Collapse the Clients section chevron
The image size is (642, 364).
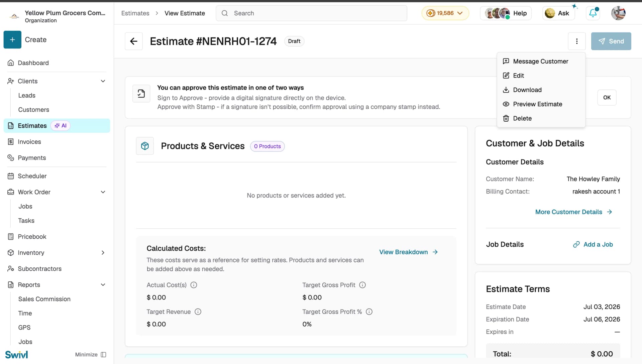point(103,81)
